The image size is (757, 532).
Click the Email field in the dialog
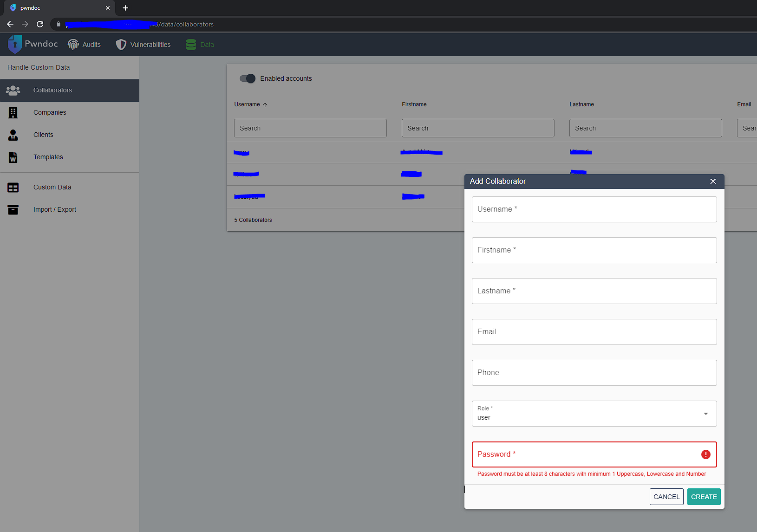(594, 332)
